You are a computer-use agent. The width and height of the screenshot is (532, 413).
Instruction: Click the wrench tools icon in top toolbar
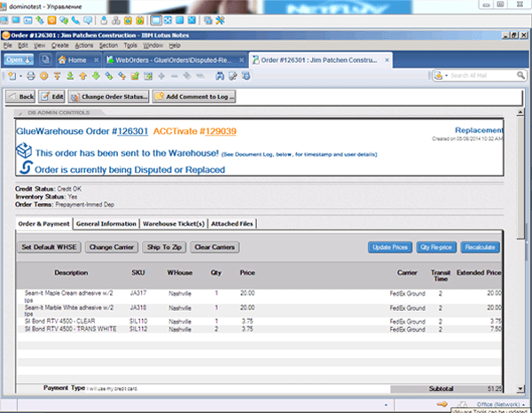coord(220,20)
